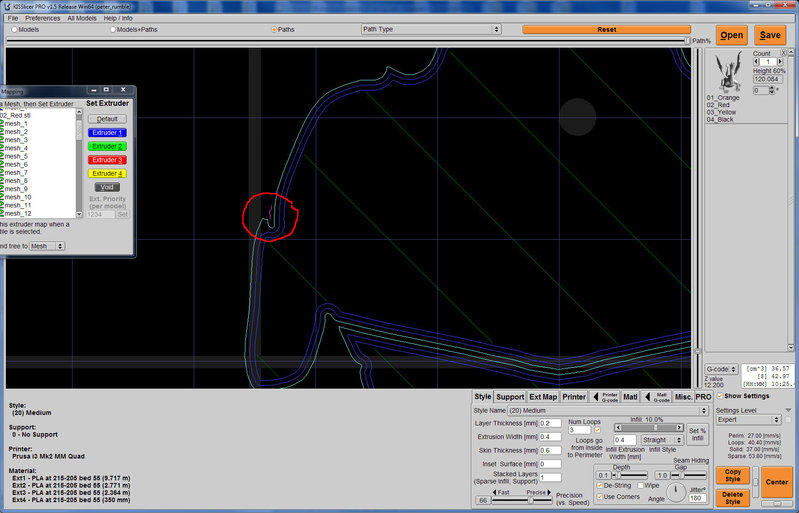Select the Models+Paths view radio button
Image resolution: width=799 pixels, height=513 pixels.
coord(113,30)
